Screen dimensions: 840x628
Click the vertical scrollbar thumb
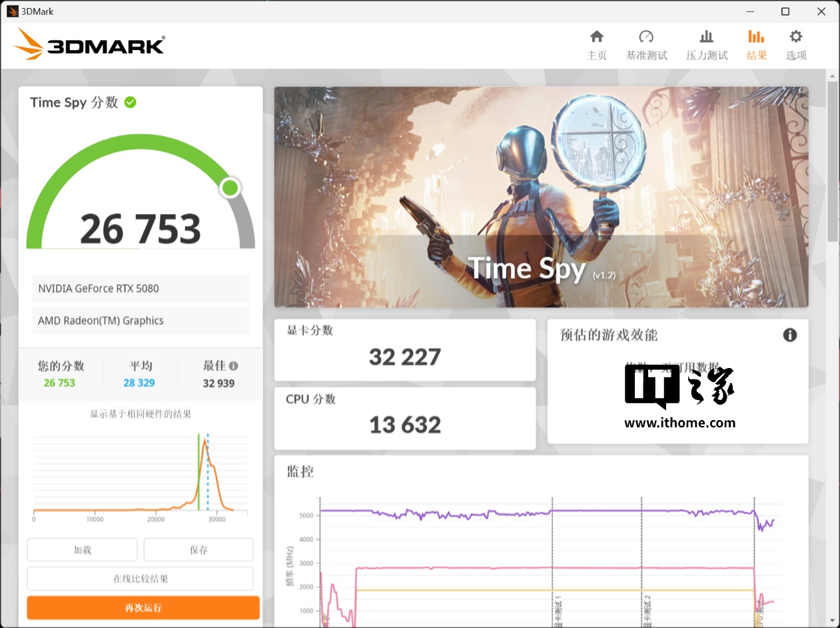pyautogui.click(x=833, y=160)
